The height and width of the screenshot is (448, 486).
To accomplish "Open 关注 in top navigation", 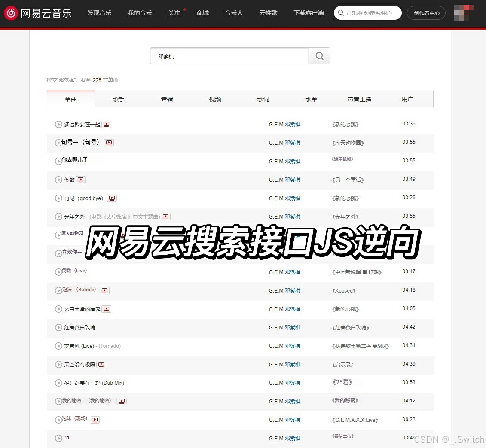I will pos(174,13).
